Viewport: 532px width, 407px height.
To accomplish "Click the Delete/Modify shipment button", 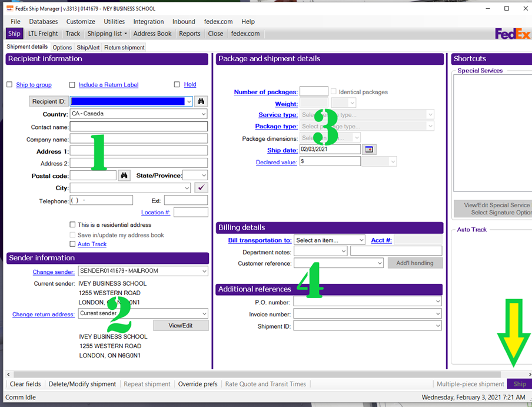I will coord(82,384).
